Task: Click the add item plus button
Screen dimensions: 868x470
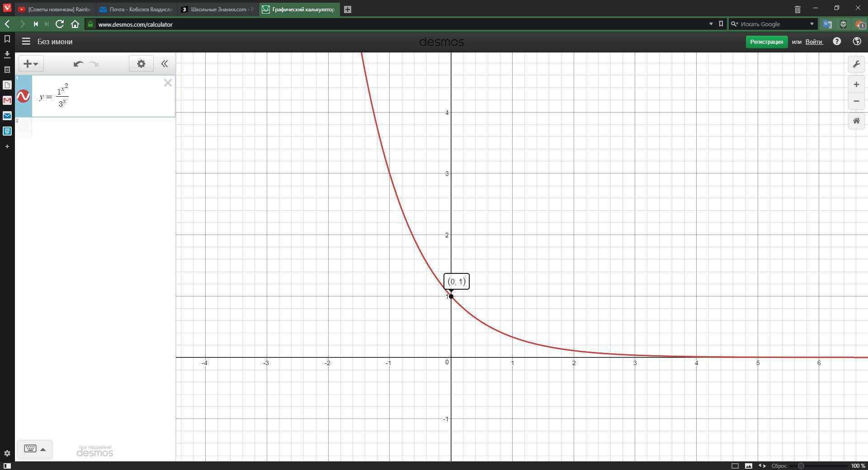Action: pos(31,64)
